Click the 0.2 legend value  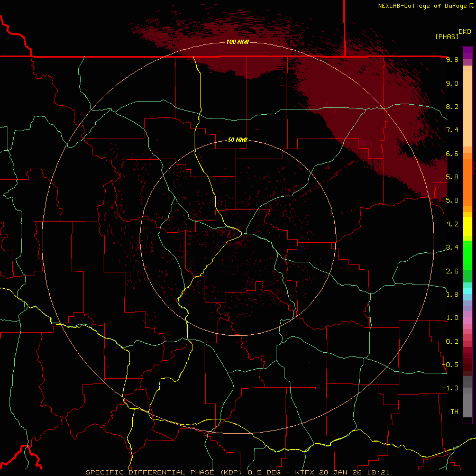pos(452,342)
